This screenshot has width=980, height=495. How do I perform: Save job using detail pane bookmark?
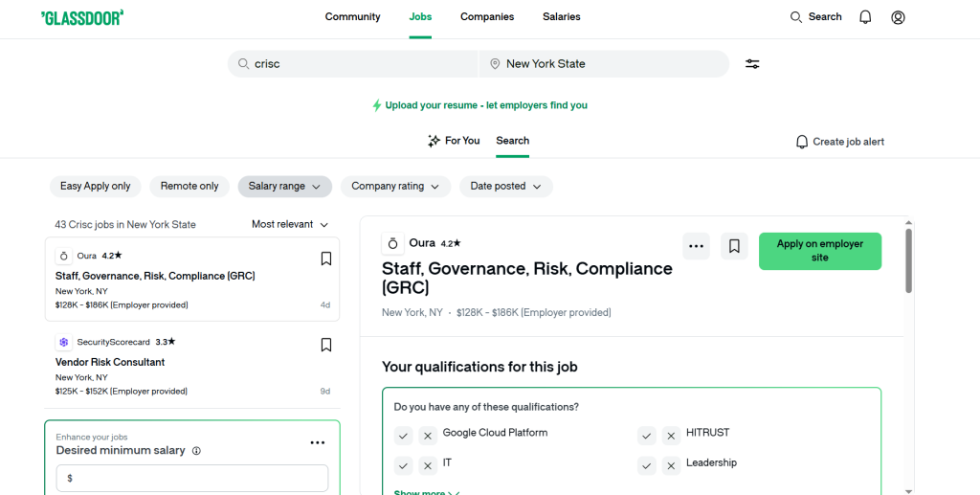pos(734,246)
